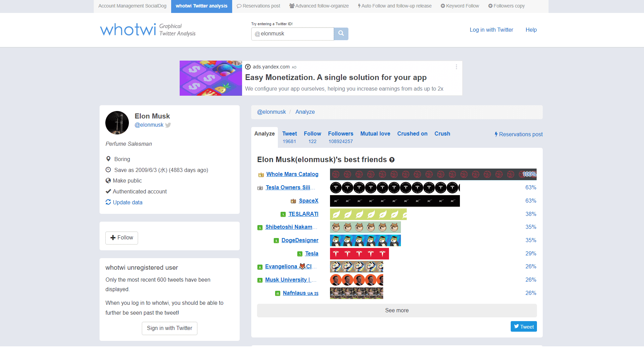Select the Crushed on tab
The width and height of the screenshot is (644, 347).
point(412,134)
